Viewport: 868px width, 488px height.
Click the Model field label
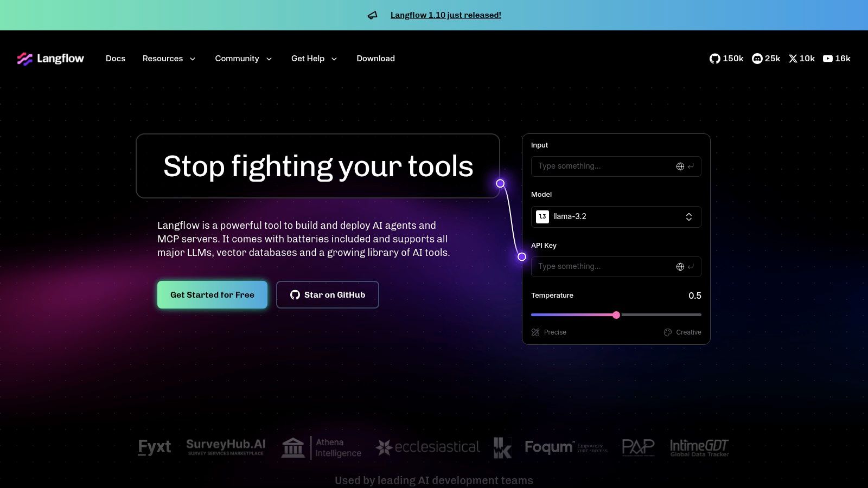(x=541, y=195)
